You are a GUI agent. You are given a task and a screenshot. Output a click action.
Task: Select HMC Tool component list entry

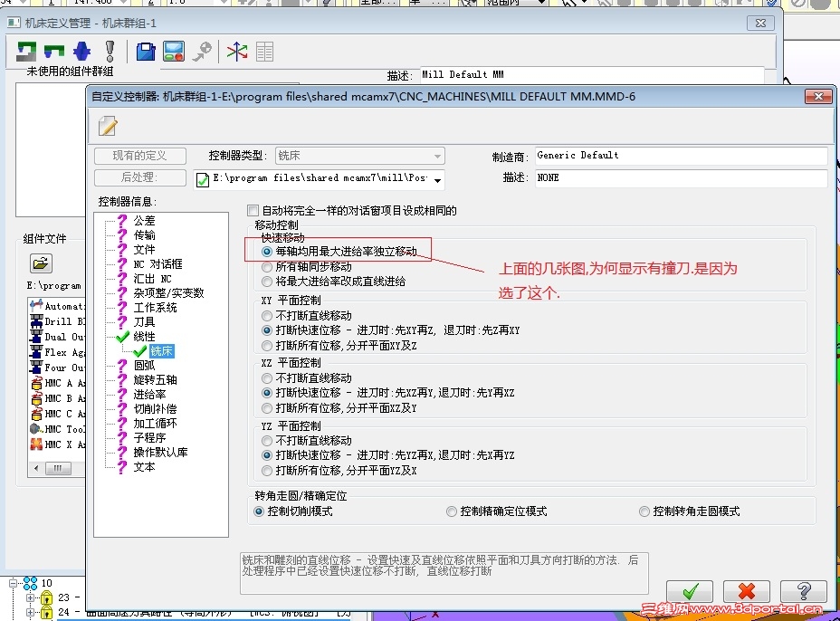[57, 429]
